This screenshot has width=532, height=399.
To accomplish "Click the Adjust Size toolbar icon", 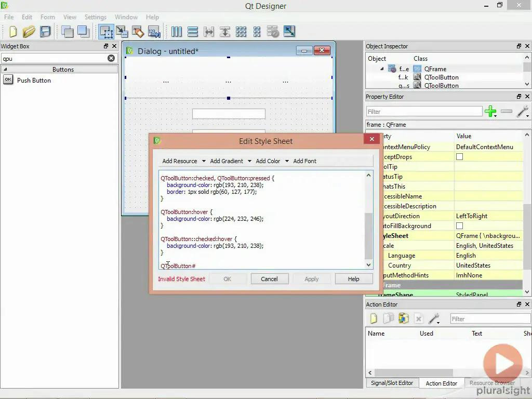I will coord(289,32).
